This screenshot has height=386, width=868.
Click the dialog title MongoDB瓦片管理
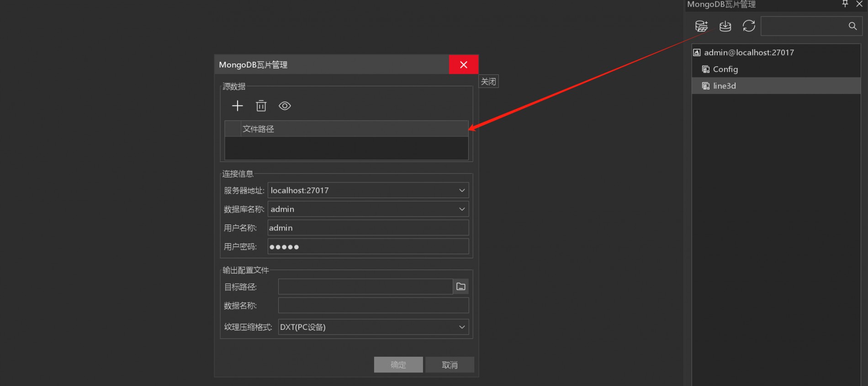point(253,65)
